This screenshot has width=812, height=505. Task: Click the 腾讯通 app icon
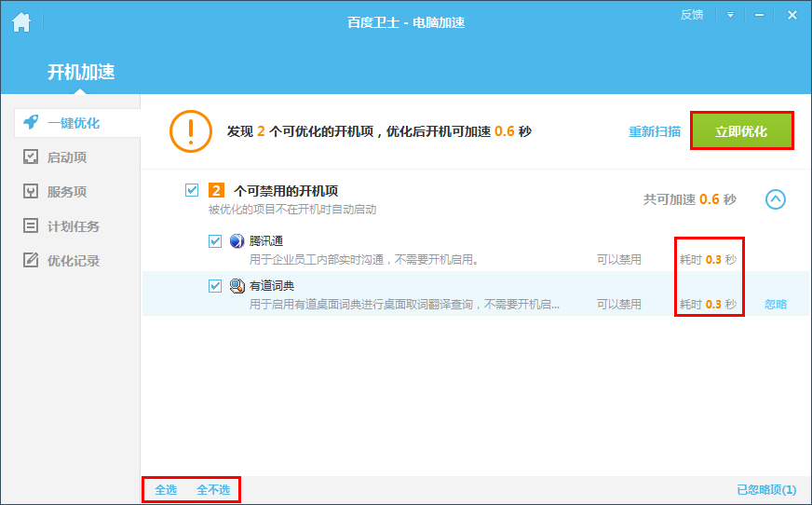pyautogui.click(x=237, y=241)
